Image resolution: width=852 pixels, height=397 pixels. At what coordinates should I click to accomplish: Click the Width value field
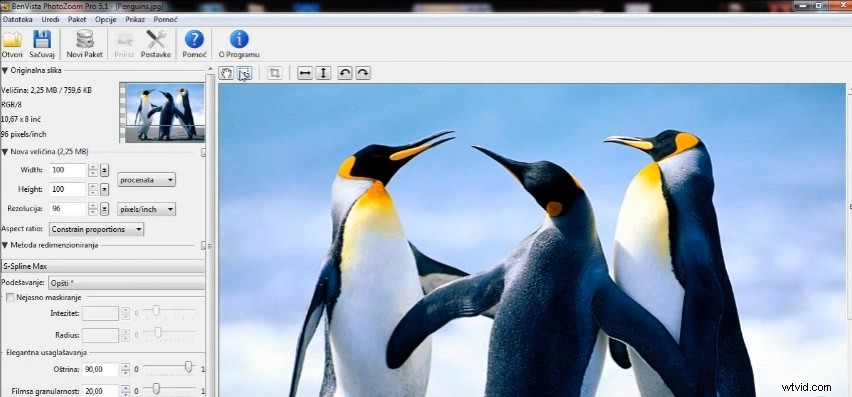[67, 171]
